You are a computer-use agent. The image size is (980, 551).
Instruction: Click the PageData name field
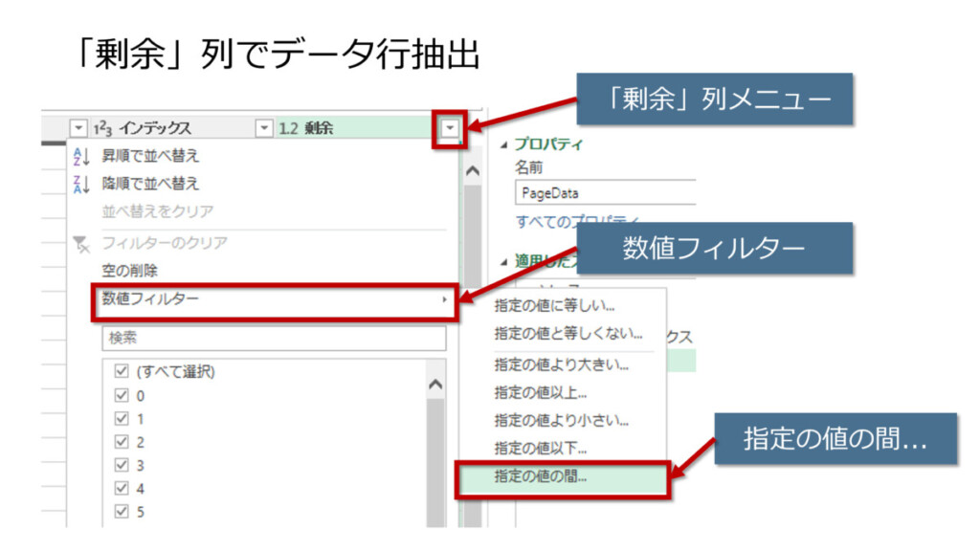(605, 192)
